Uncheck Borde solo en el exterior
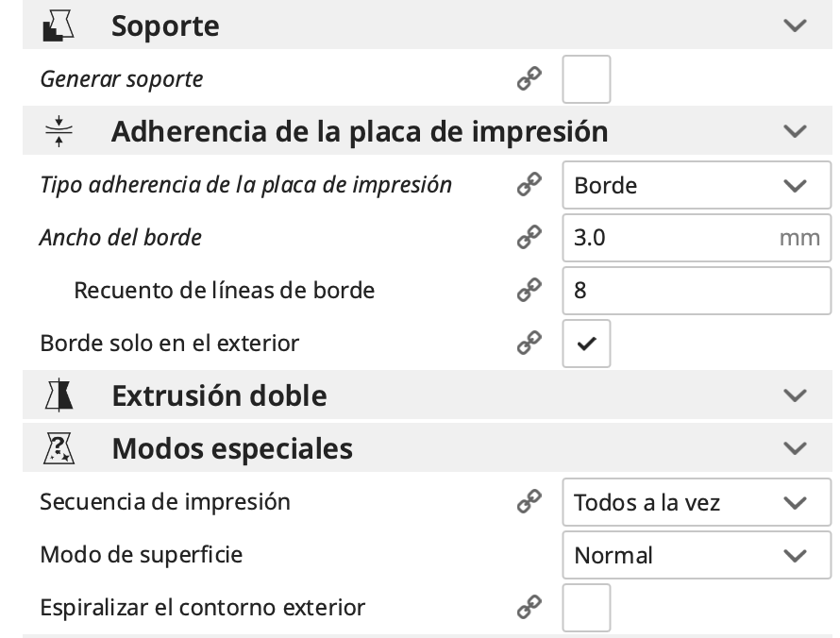 pyautogui.click(x=586, y=344)
